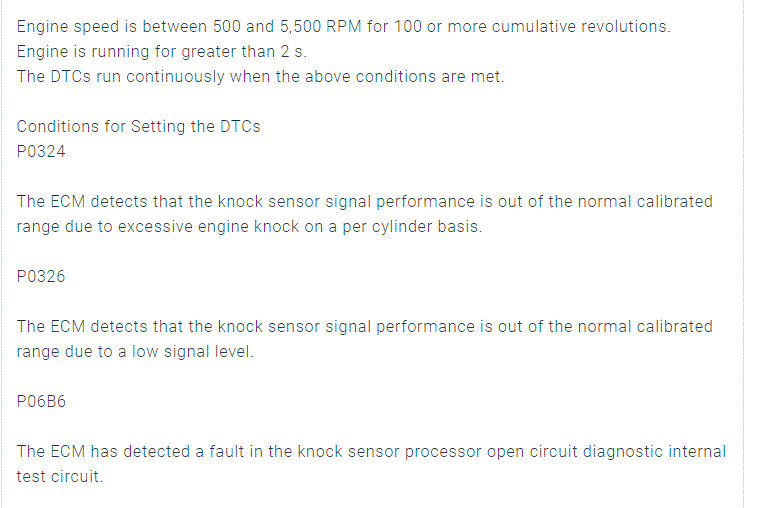Click the P0326 code heading

41,277
